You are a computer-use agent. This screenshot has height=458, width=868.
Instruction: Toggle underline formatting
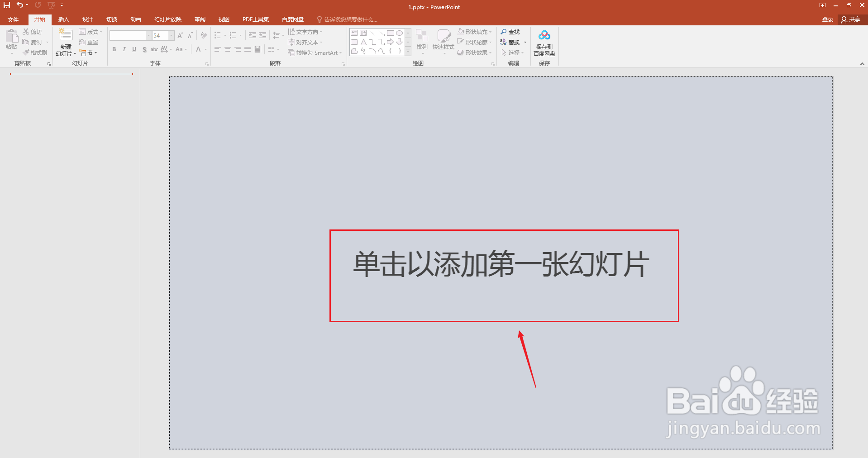pos(134,49)
